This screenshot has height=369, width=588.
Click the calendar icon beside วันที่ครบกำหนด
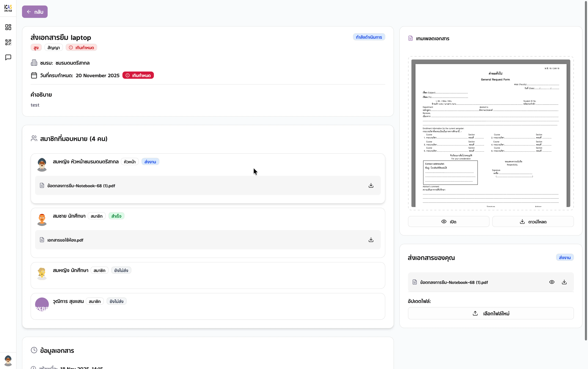tap(34, 75)
